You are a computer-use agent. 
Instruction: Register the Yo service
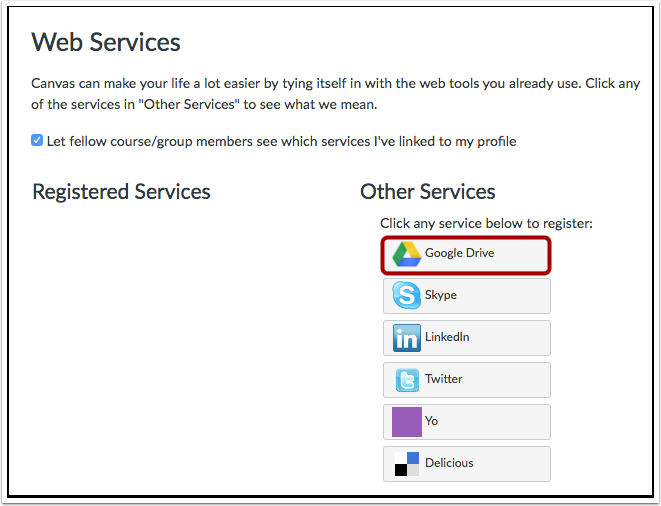pyautogui.click(x=467, y=422)
